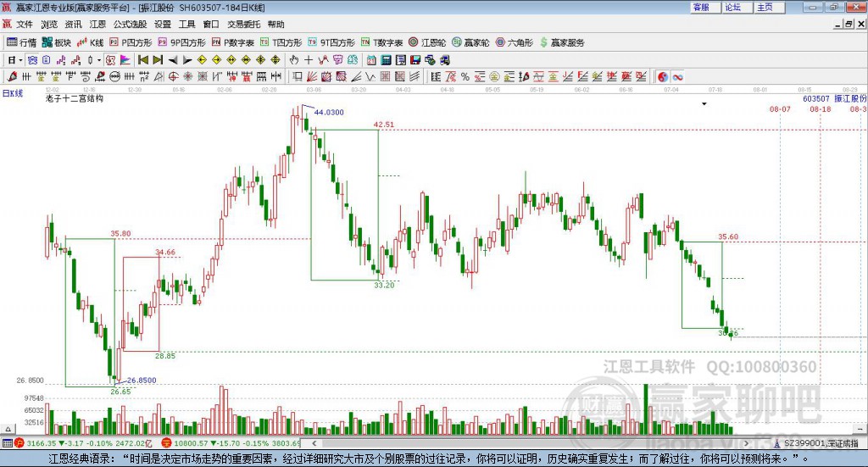Open the 9P四方形 tool

tap(181, 42)
